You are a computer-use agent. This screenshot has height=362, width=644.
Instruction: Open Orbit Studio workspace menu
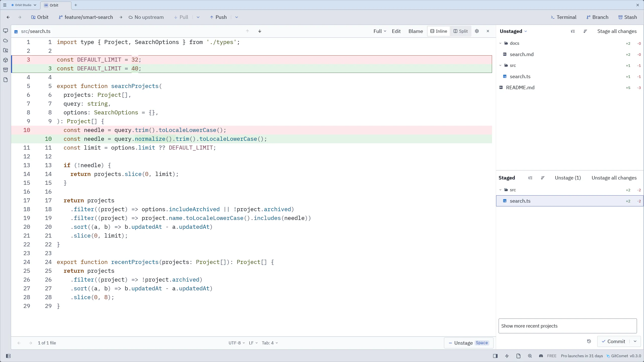click(24, 5)
